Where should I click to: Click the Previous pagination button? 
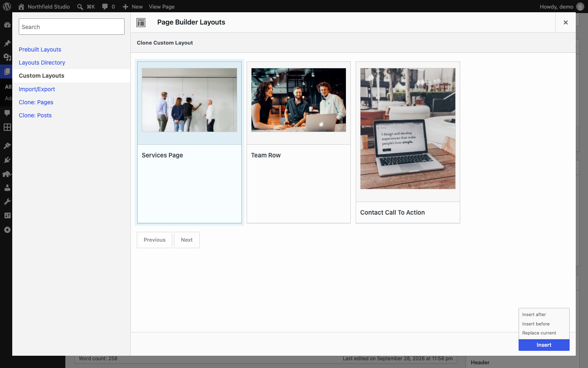[154, 240]
